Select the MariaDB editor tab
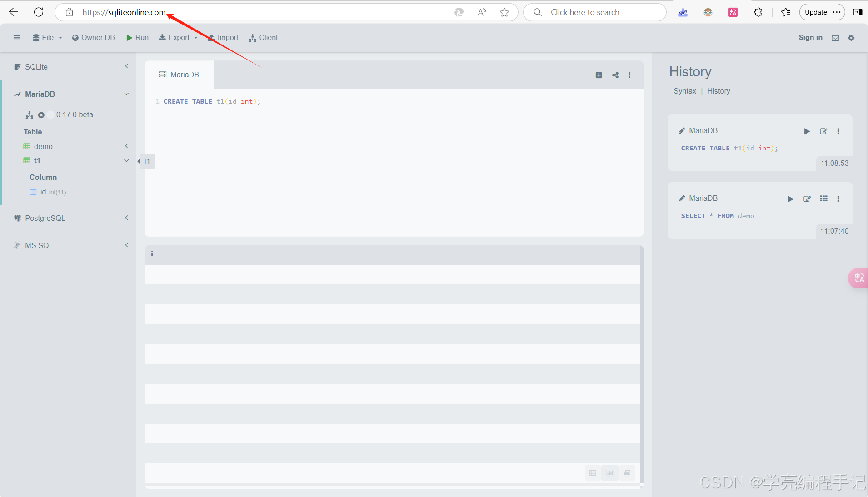Viewport: 868px width, 497px height. [179, 75]
